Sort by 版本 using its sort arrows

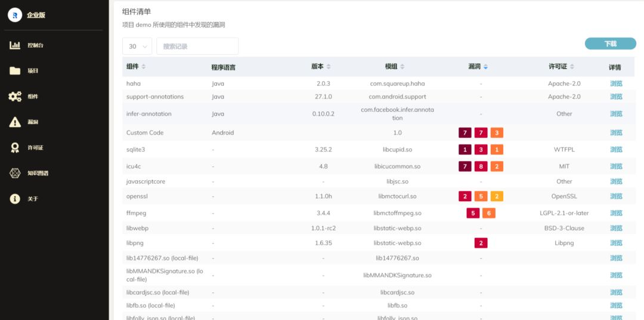tap(329, 67)
